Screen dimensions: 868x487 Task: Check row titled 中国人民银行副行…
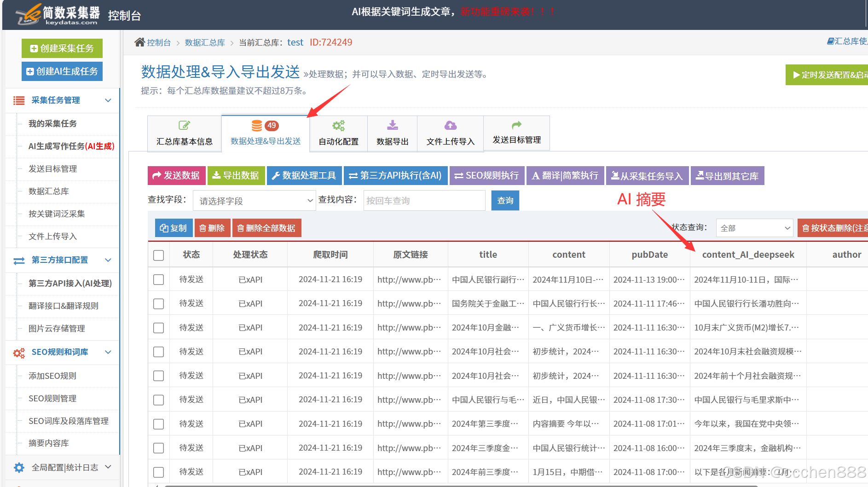[159, 279]
